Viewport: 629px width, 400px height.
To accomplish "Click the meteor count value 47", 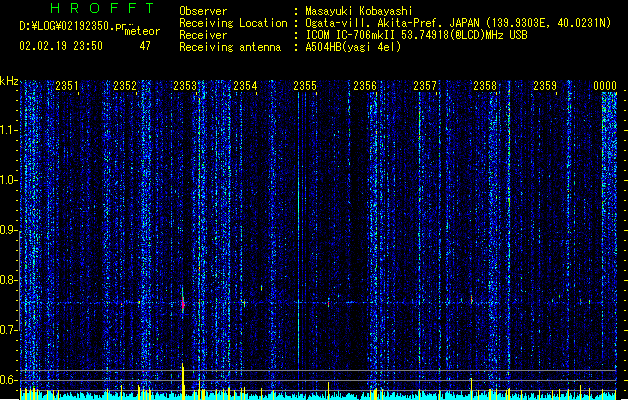I will click(x=145, y=46).
